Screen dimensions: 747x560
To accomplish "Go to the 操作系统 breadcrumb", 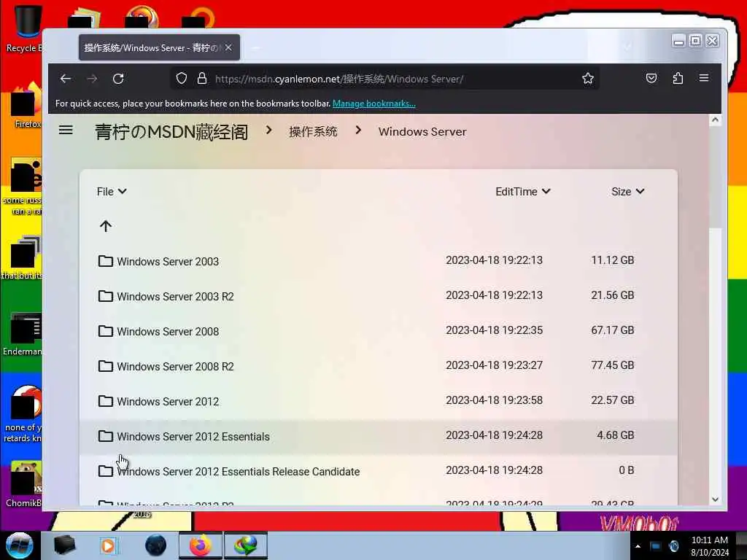I will click(313, 132).
